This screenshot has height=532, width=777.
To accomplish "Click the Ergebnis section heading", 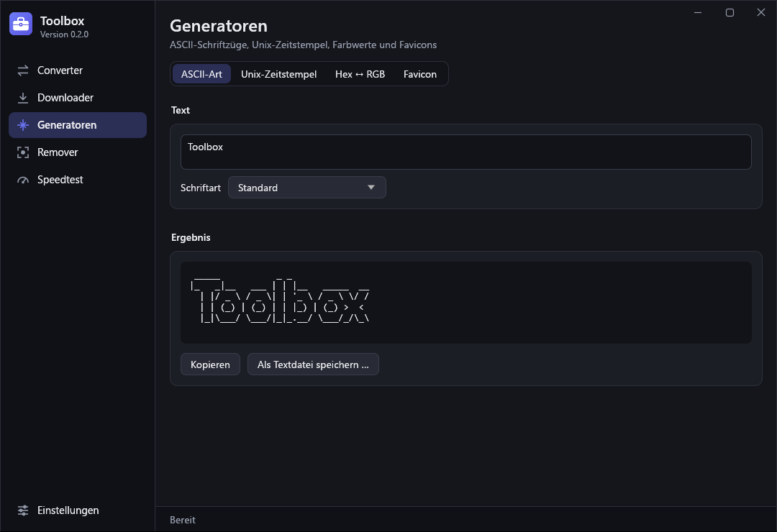I will [x=191, y=237].
